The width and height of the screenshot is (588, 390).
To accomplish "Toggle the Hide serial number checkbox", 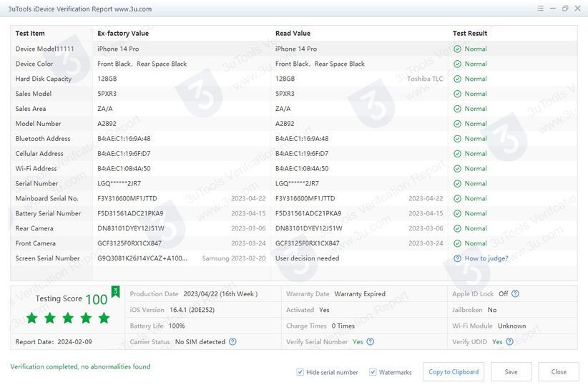I will click(x=300, y=372).
